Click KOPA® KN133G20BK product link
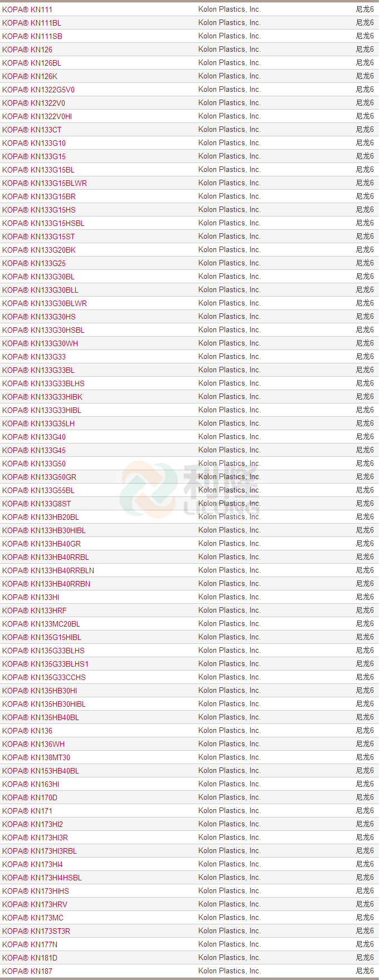This screenshot has width=380, height=980. (x=39, y=250)
